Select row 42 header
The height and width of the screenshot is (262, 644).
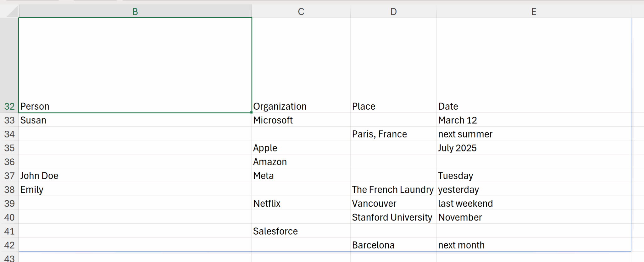(x=9, y=244)
